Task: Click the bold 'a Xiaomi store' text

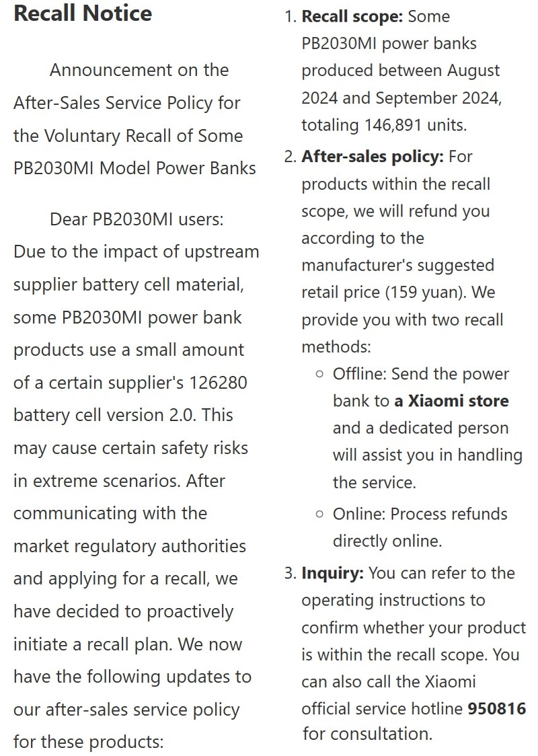Action: (x=451, y=401)
